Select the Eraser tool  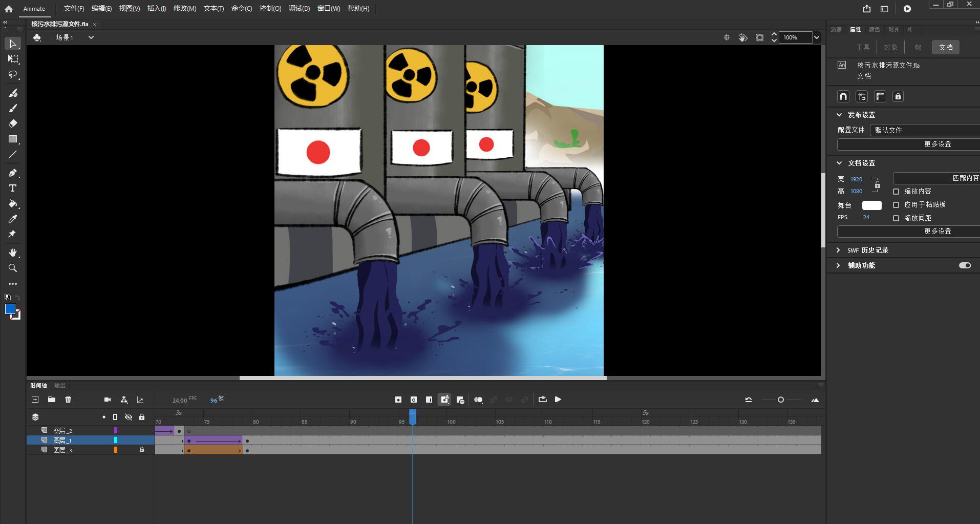(x=13, y=123)
